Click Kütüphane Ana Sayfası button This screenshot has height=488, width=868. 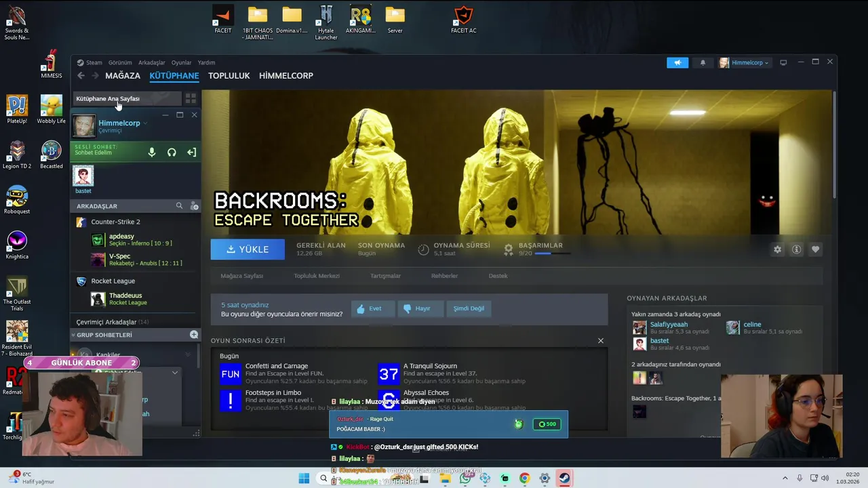tap(126, 99)
